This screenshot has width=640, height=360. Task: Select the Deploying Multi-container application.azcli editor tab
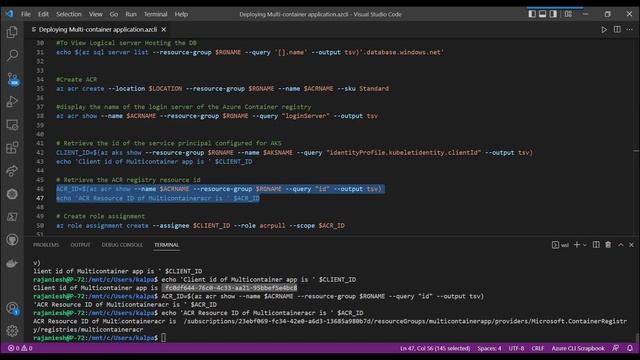tap(98, 29)
